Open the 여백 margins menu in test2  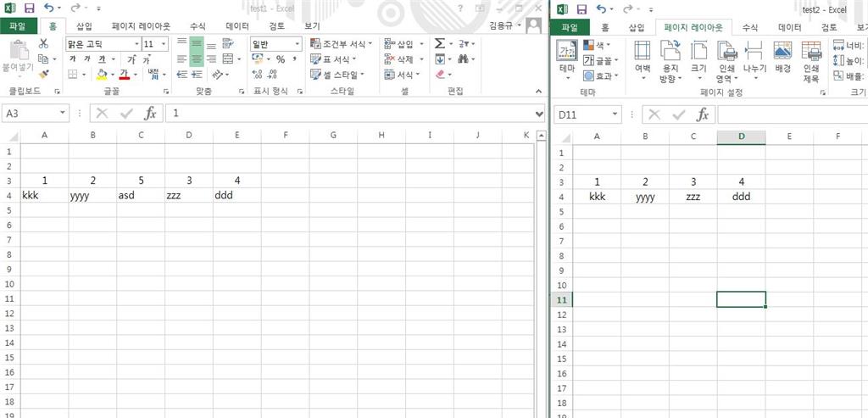[x=643, y=60]
